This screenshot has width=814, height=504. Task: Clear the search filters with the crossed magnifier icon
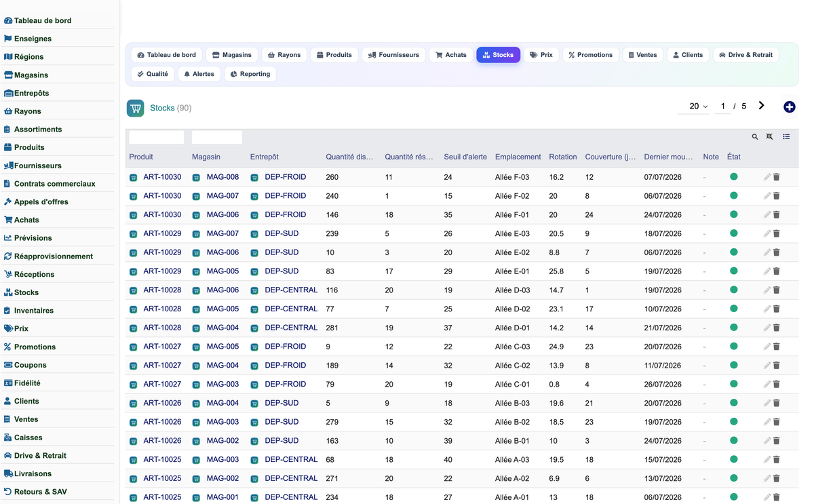tap(769, 137)
